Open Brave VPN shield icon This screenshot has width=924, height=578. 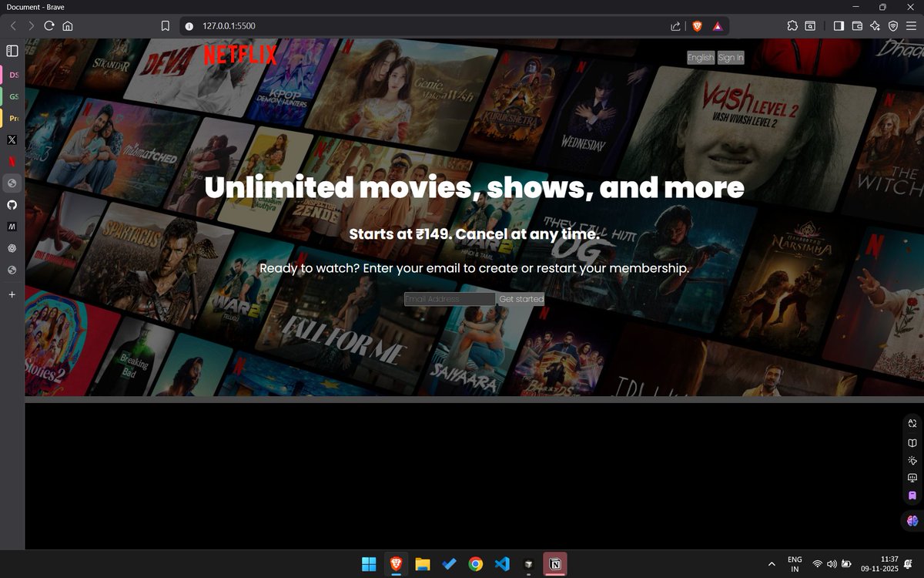(893, 25)
